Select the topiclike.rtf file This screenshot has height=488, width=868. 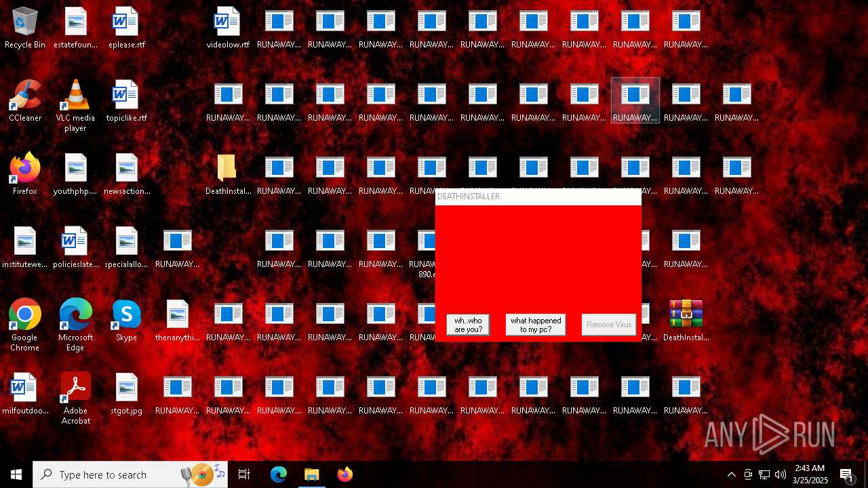pyautogui.click(x=126, y=102)
